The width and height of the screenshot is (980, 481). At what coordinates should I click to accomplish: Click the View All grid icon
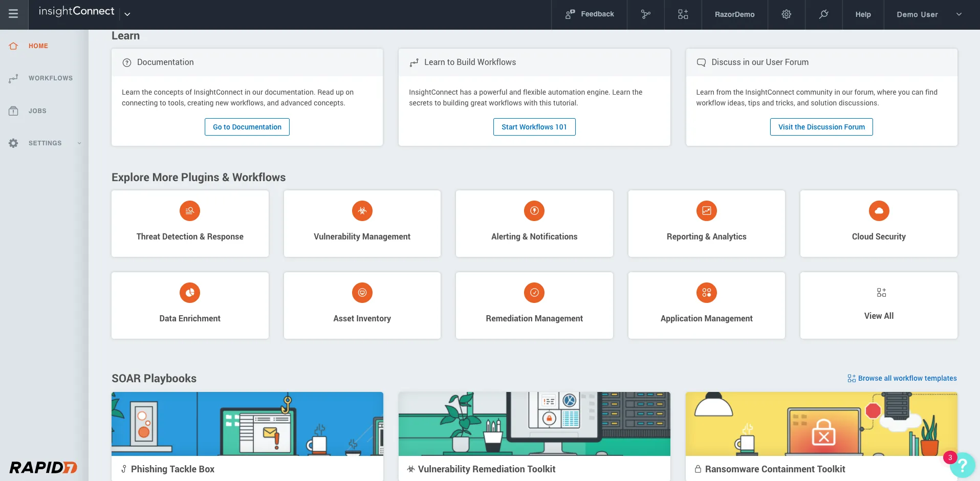tap(881, 293)
